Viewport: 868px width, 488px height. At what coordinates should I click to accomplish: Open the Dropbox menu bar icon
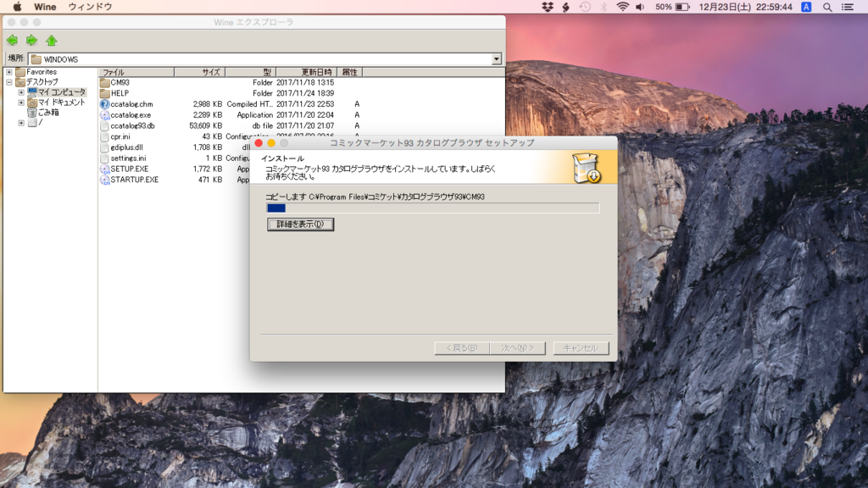coord(548,7)
